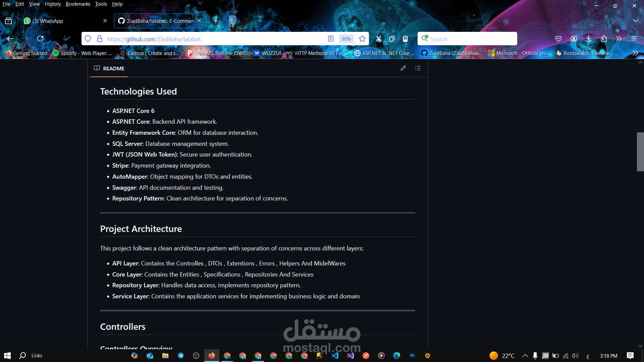Open the extensions puzzle icon
This screenshot has height=362, width=644.
(x=604, y=39)
